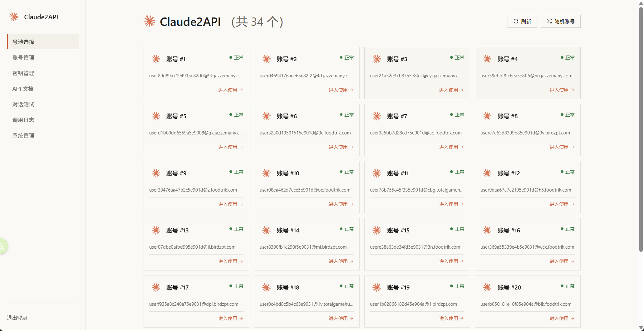Image resolution: width=644 pixels, height=331 pixels.
Task: Click the Claude2API sidebar logo icon
Action: tap(14, 17)
